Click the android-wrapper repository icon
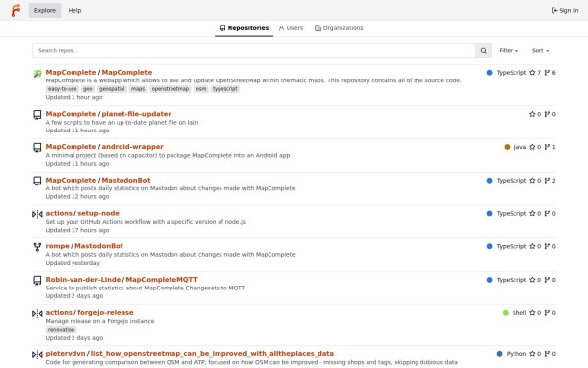 point(37,147)
